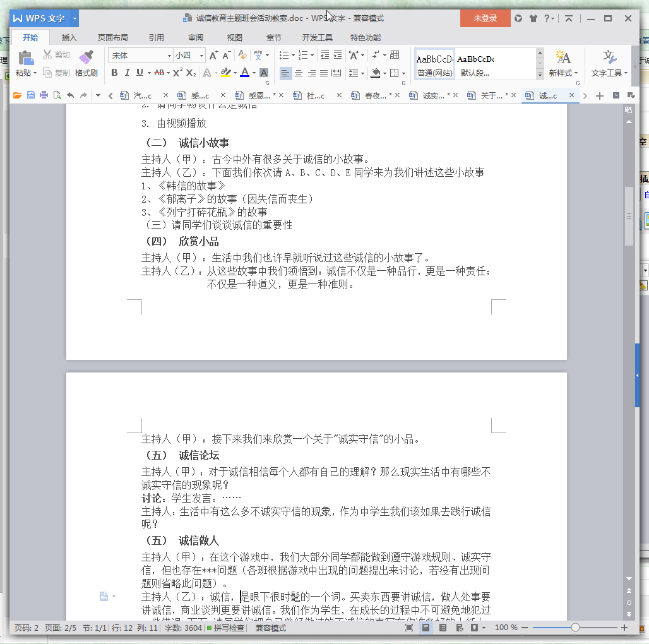Open print preview from the quick toolbar
The image size is (649, 644).
pyautogui.click(x=57, y=95)
